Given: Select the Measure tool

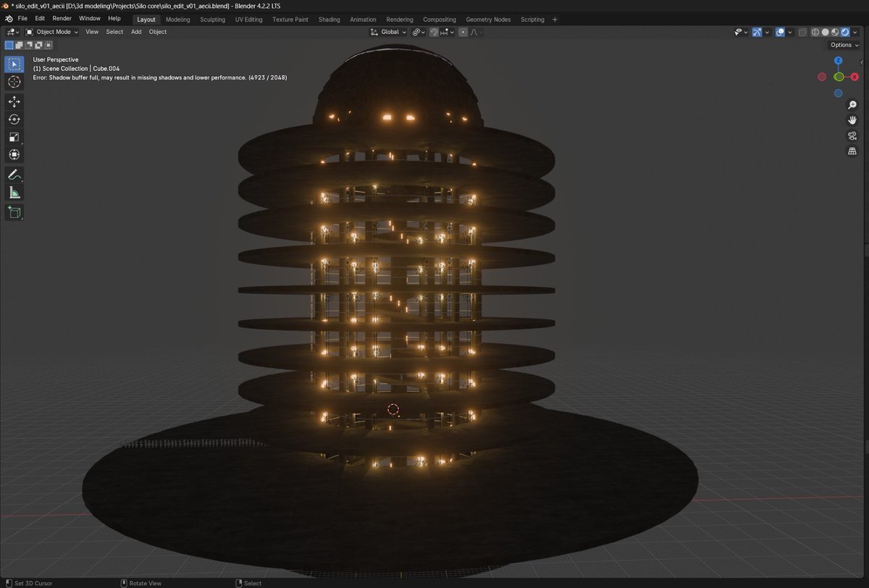Looking at the screenshot, I should [14, 192].
